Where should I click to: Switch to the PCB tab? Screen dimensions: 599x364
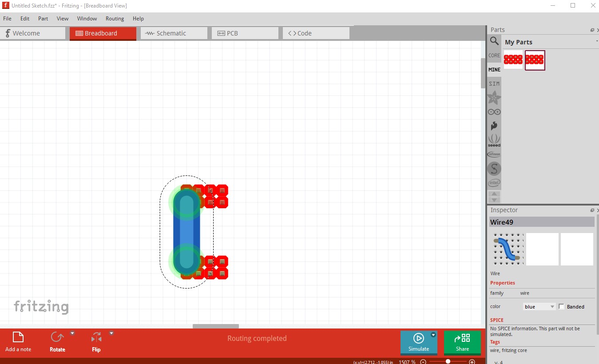245,33
